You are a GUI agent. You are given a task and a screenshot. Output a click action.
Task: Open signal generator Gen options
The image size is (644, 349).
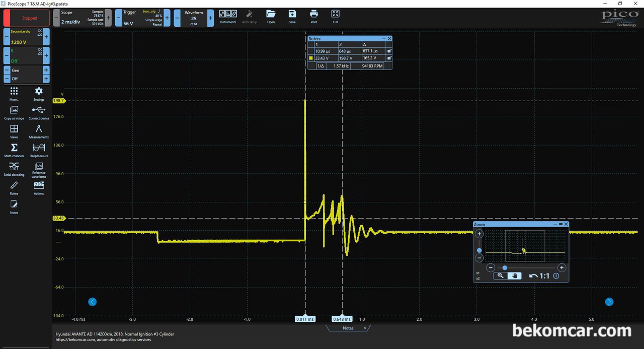point(26,71)
